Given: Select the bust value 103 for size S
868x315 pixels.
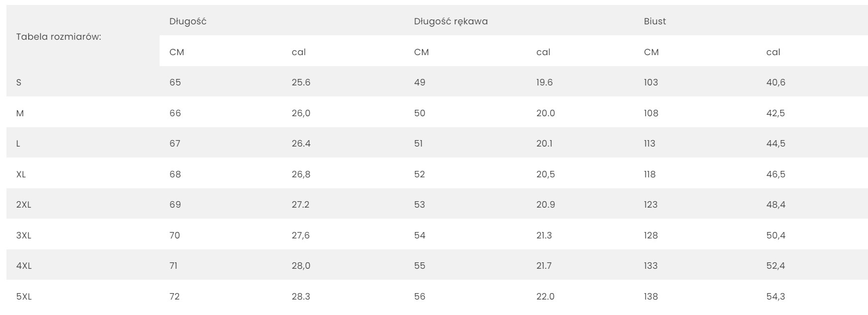Looking at the screenshot, I should (651, 82).
